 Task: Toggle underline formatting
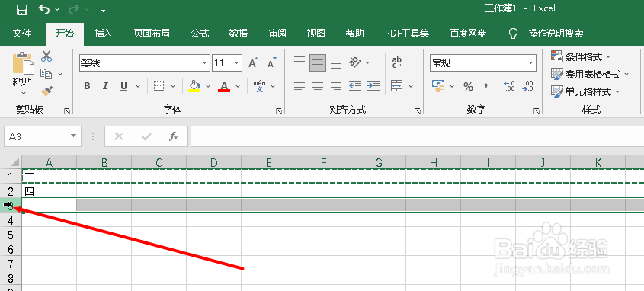123,86
